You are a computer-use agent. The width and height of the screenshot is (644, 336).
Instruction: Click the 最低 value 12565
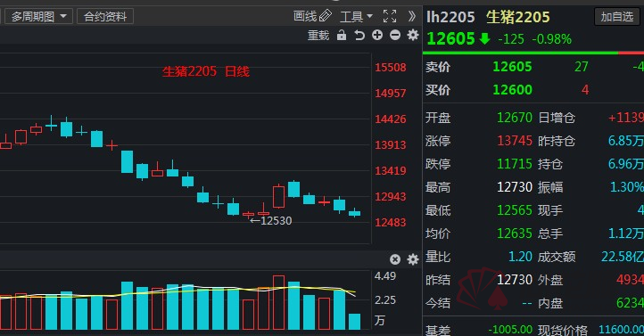tap(515, 210)
